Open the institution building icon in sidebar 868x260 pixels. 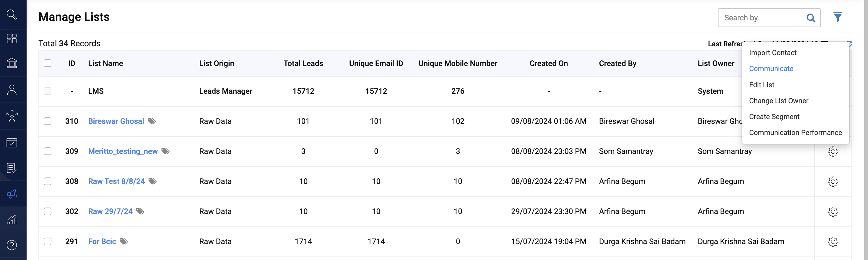(12, 63)
